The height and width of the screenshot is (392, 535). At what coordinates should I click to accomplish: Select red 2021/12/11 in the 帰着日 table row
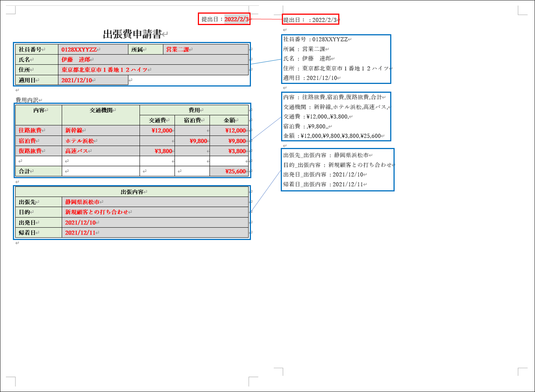coord(155,233)
